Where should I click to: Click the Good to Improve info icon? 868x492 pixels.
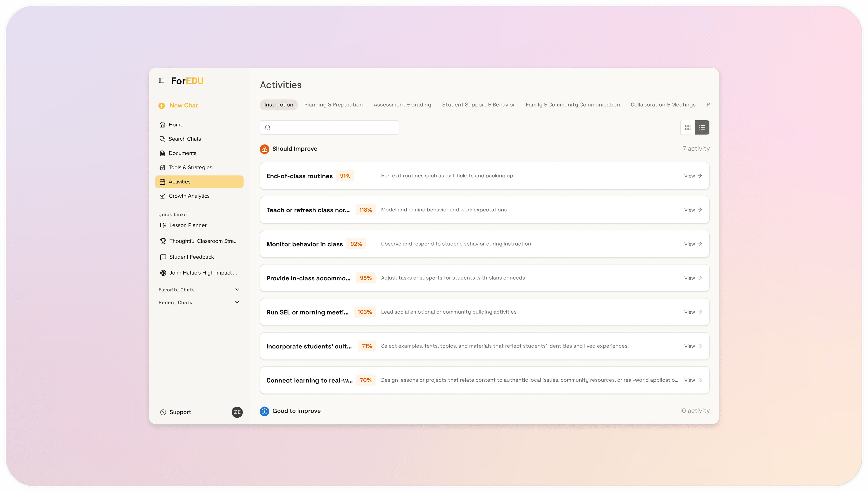pos(264,411)
